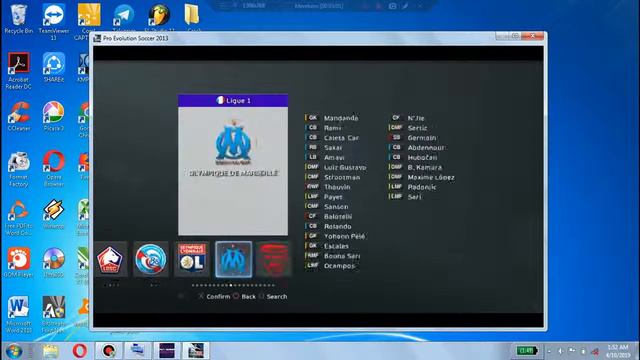Click player name Rolando
The height and width of the screenshot is (360, 640).
[337, 226]
